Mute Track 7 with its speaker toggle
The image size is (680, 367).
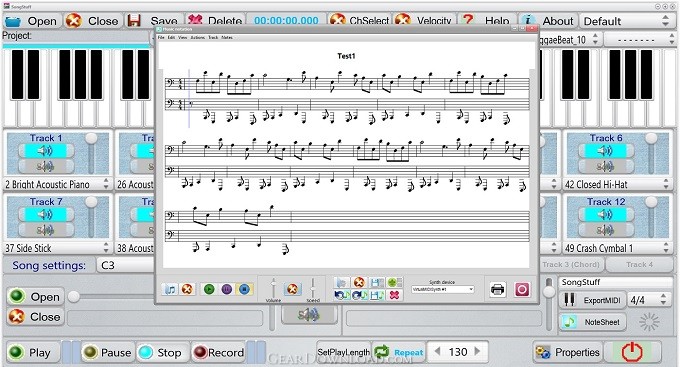[x=46, y=214]
